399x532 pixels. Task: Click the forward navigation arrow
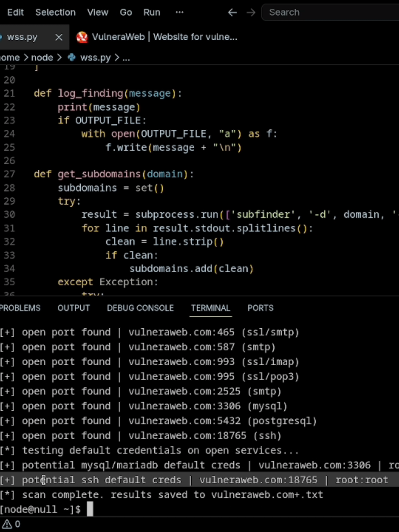pos(251,13)
